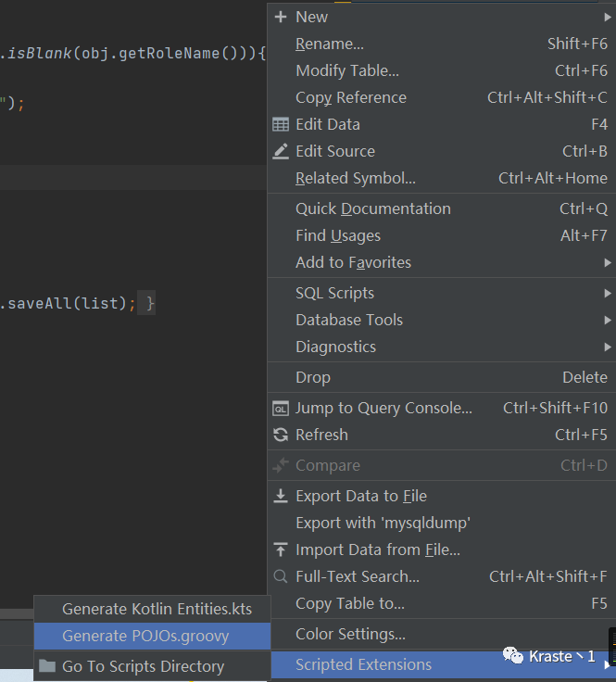This screenshot has height=682, width=616.
Task: Click the Edit Data table icon
Action: pos(281,124)
